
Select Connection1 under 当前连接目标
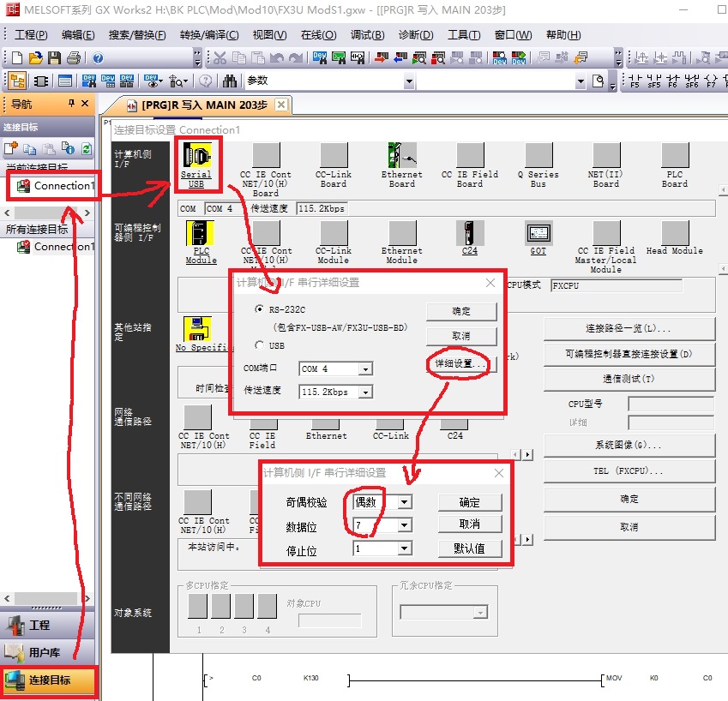(61, 186)
